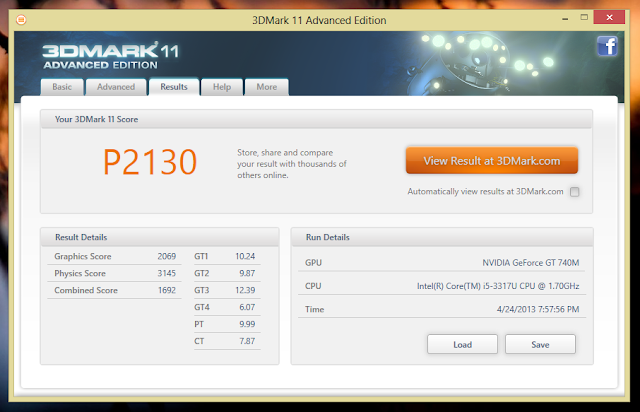This screenshot has height=412, width=640.
Task: Click the Physics Score label
Action: (x=80, y=273)
